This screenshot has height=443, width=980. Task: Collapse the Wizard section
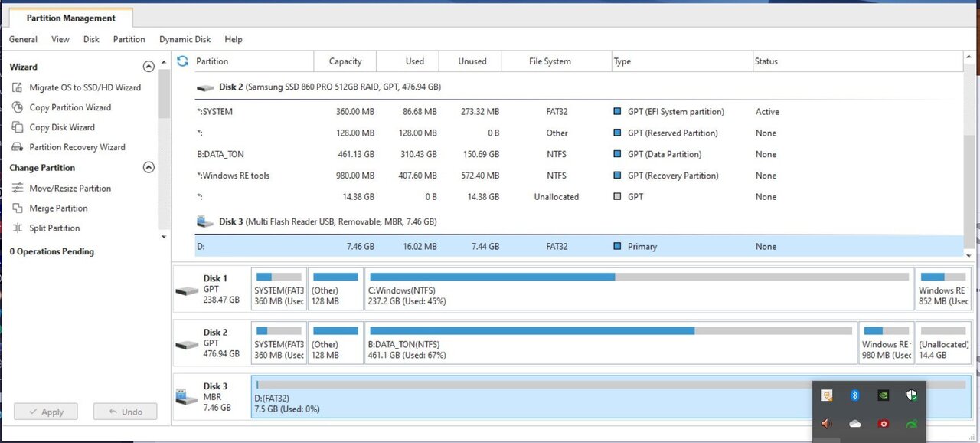pos(149,67)
